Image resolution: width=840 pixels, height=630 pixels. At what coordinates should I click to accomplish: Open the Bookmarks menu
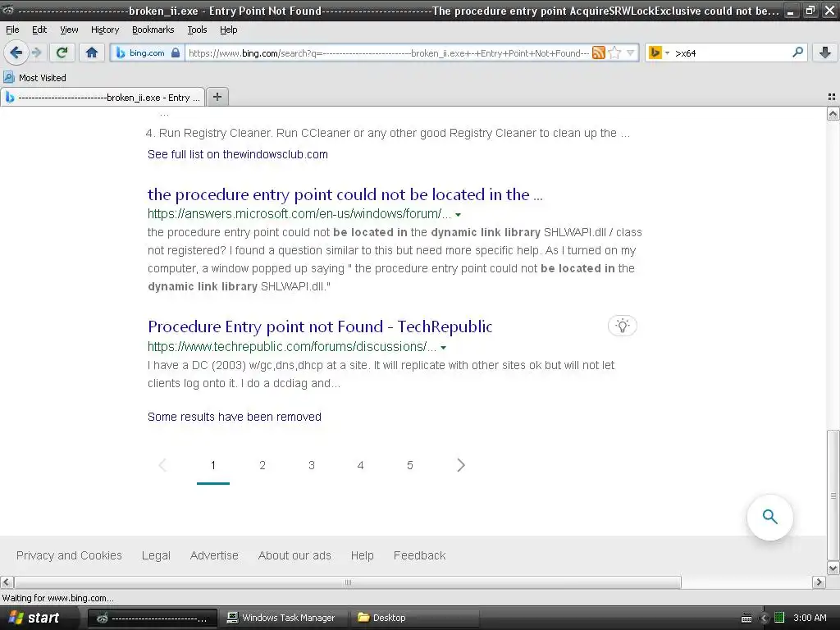point(153,30)
